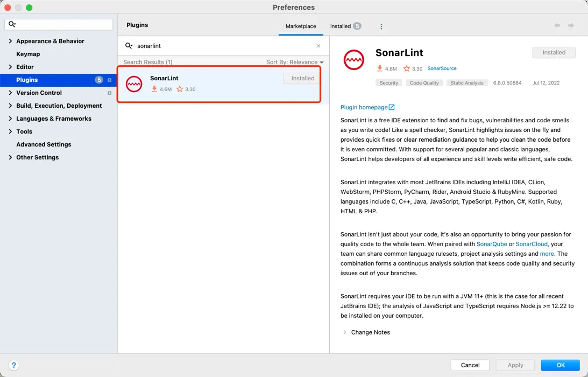Focus the settings search field

59,24
